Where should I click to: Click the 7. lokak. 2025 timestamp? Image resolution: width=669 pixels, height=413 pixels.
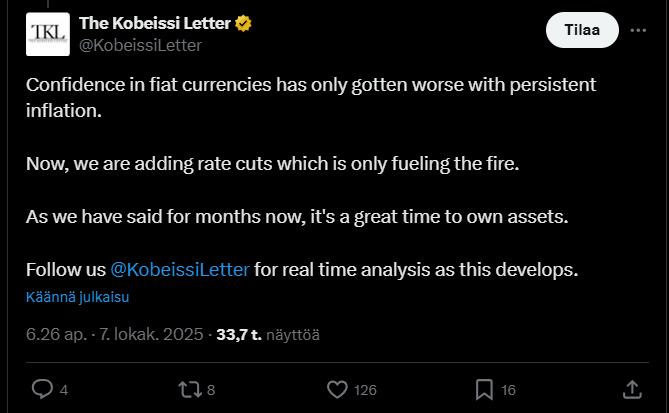(x=151, y=335)
